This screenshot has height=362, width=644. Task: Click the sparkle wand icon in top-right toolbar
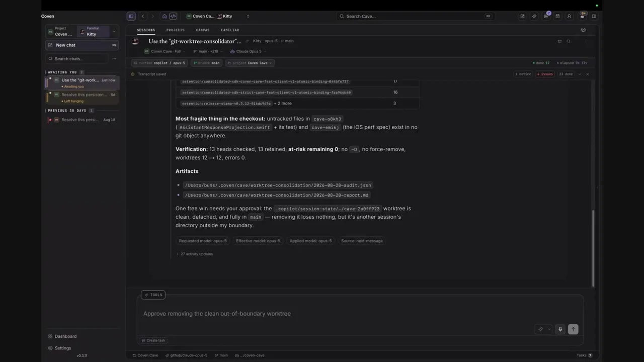(534, 16)
